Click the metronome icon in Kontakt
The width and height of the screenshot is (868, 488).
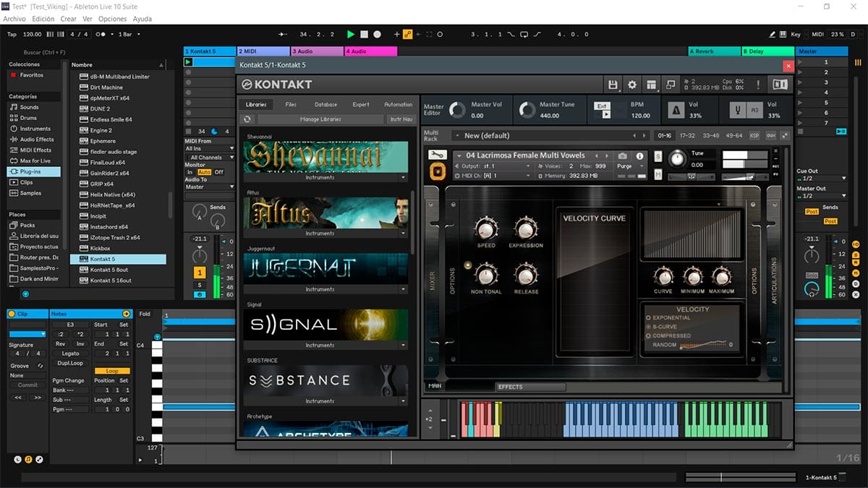pyautogui.click(x=676, y=110)
